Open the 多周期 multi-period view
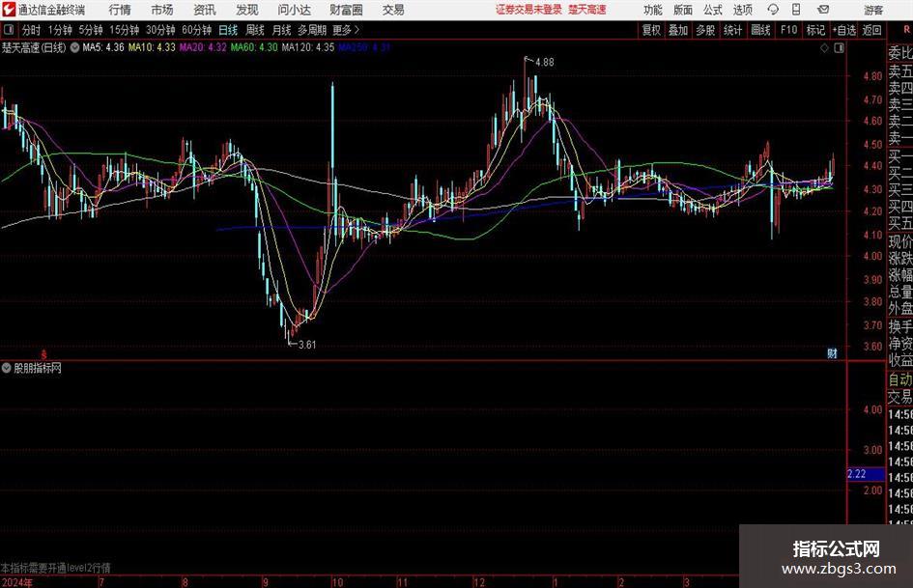Image resolution: width=913 pixels, height=588 pixels. (312, 30)
